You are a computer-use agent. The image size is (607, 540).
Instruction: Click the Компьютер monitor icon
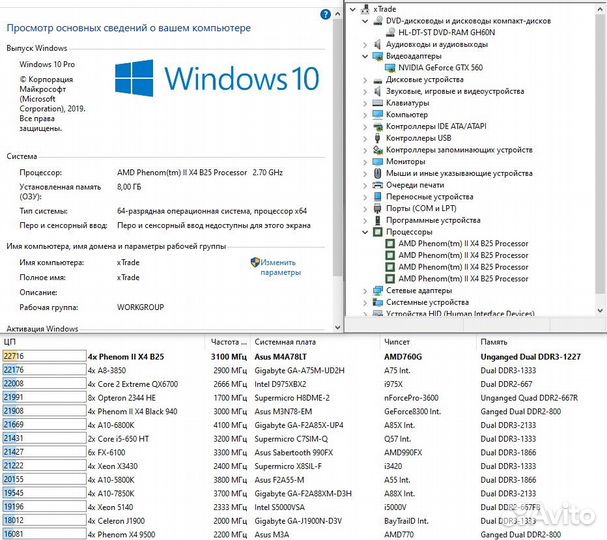377,115
